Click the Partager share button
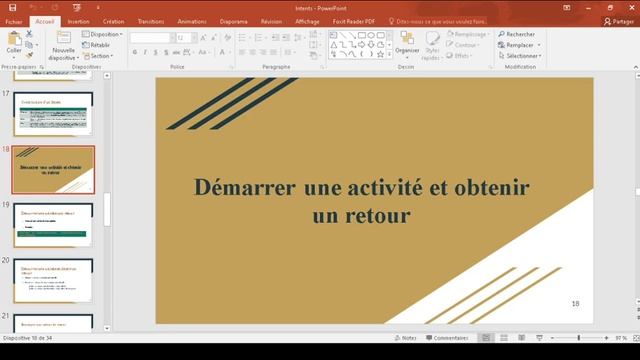This screenshot has height=360, width=640. [619, 22]
